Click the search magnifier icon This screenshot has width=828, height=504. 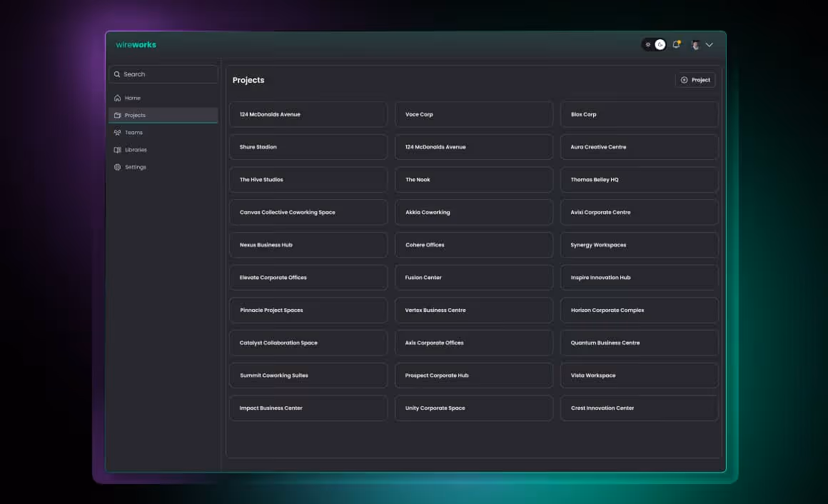[118, 74]
